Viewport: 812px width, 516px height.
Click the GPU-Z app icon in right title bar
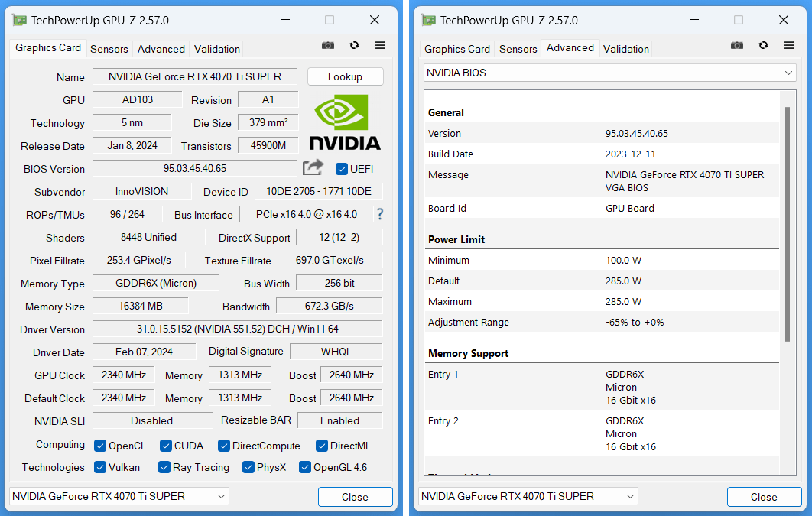429,20
